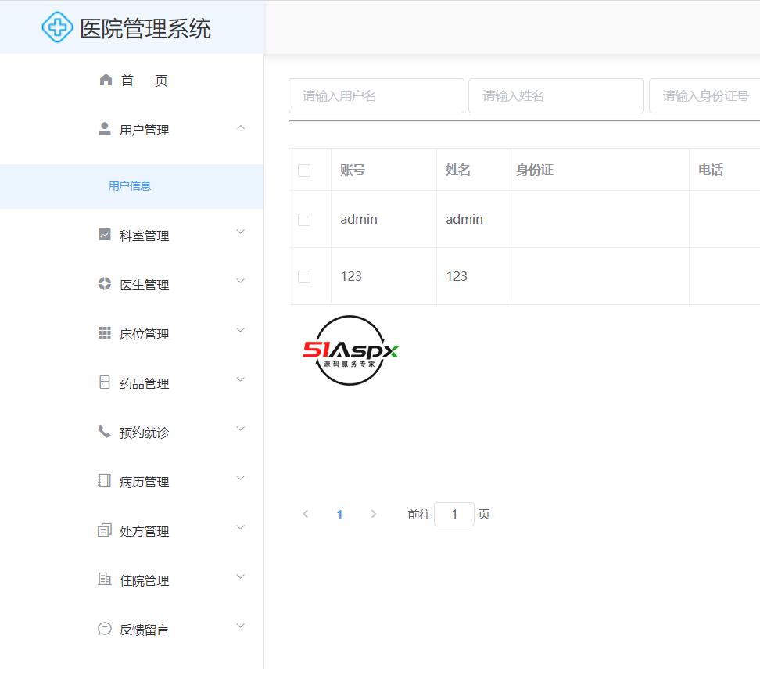The height and width of the screenshot is (700, 760).
Task: Click the chat bubble icon beside 反馈留言
Action: coord(105,629)
